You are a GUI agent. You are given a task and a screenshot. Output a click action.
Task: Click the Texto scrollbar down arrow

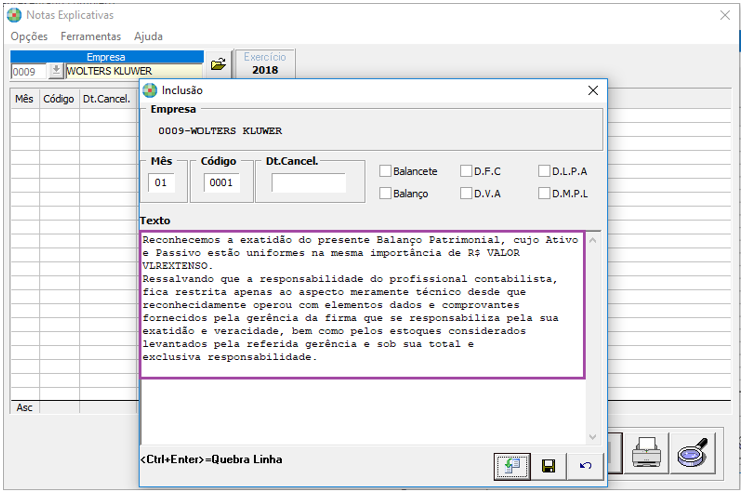[x=593, y=437]
